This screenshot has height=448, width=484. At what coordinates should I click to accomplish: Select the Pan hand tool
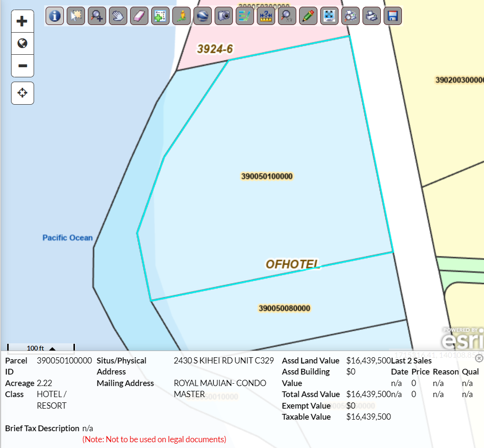pos(118,16)
